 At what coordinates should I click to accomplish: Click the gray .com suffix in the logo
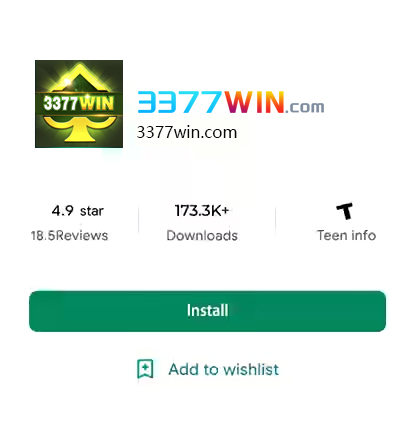point(305,107)
